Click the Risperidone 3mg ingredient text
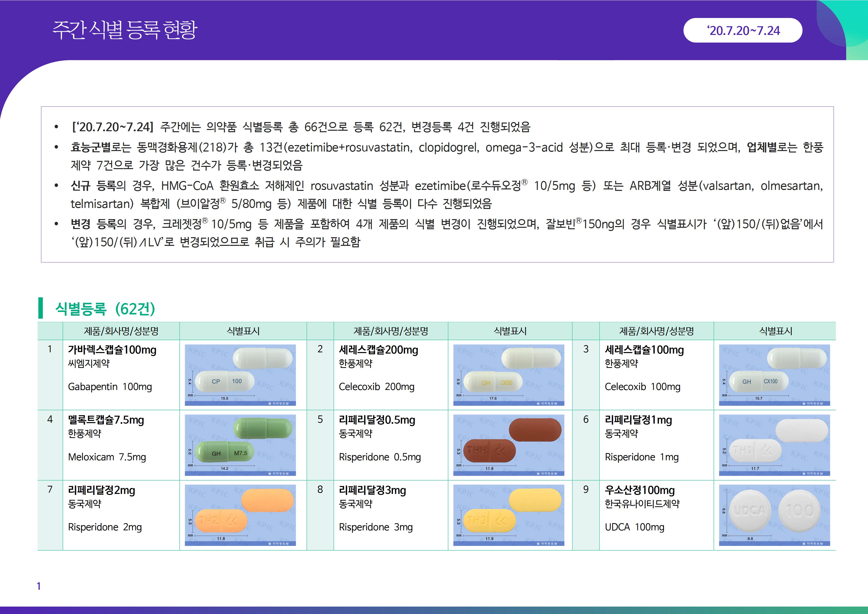The image size is (868, 614). click(x=375, y=527)
